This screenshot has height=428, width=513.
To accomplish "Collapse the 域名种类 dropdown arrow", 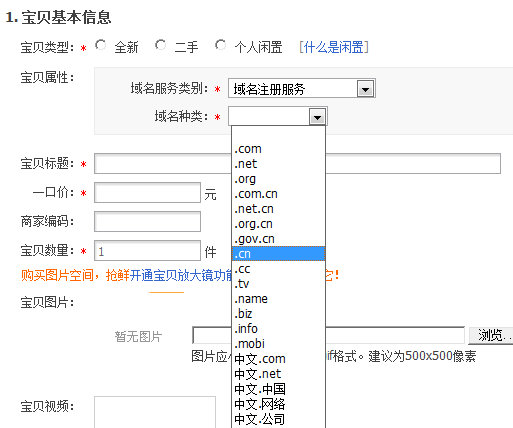I will 317,117.
